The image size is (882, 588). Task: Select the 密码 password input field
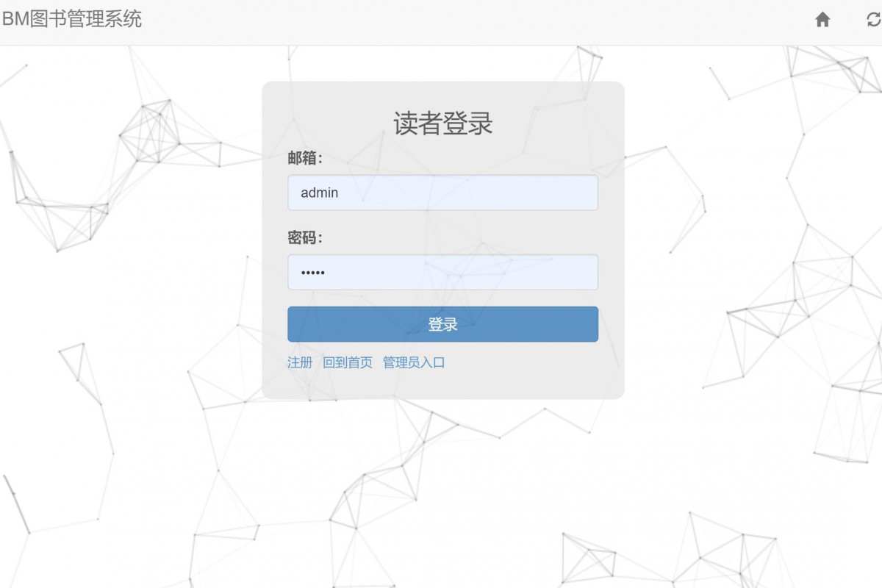point(442,271)
